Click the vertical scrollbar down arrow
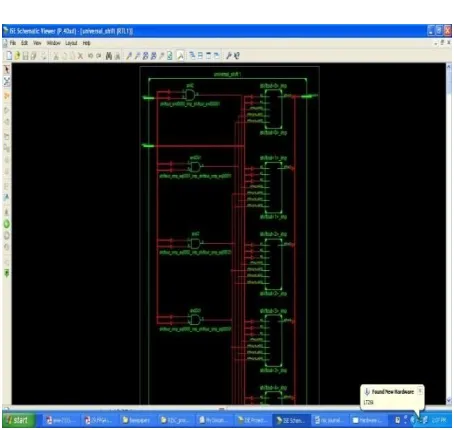The height and width of the screenshot is (430, 454). (x=449, y=400)
